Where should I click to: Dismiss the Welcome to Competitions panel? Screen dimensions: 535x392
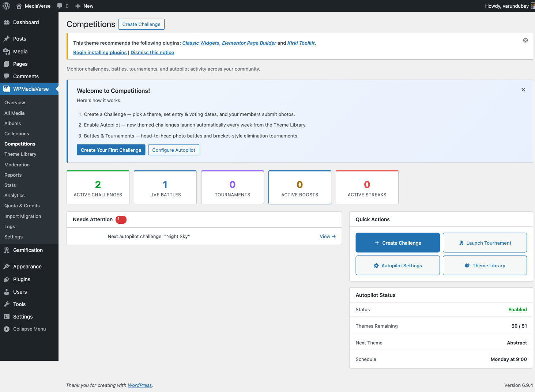point(523,89)
